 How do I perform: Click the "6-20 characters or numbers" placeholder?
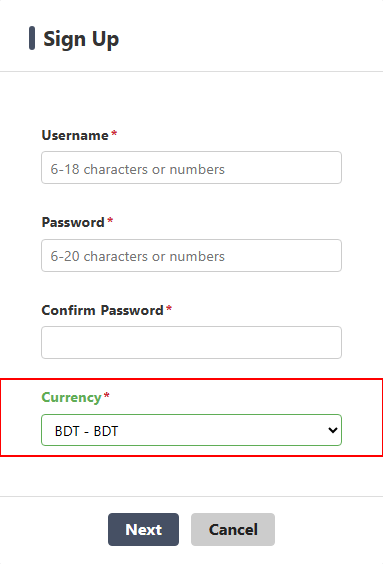(137, 256)
